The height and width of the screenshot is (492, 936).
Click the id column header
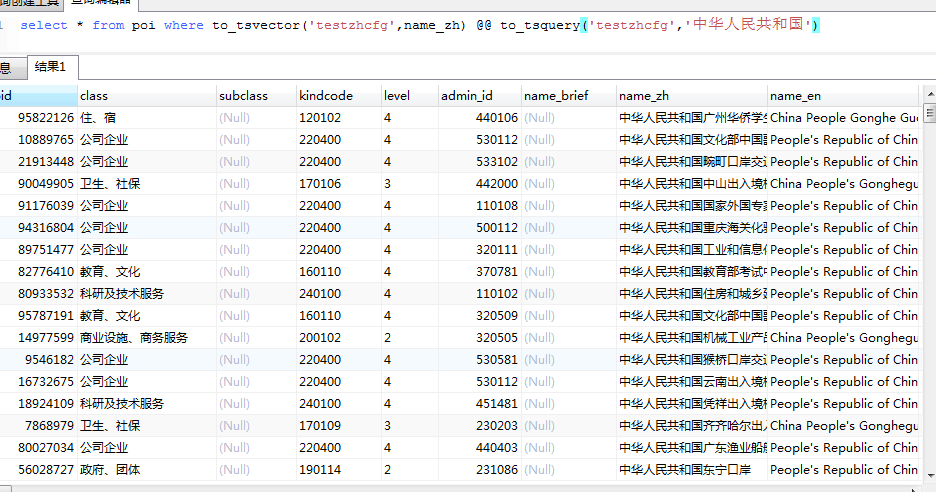click(x=38, y=96)
